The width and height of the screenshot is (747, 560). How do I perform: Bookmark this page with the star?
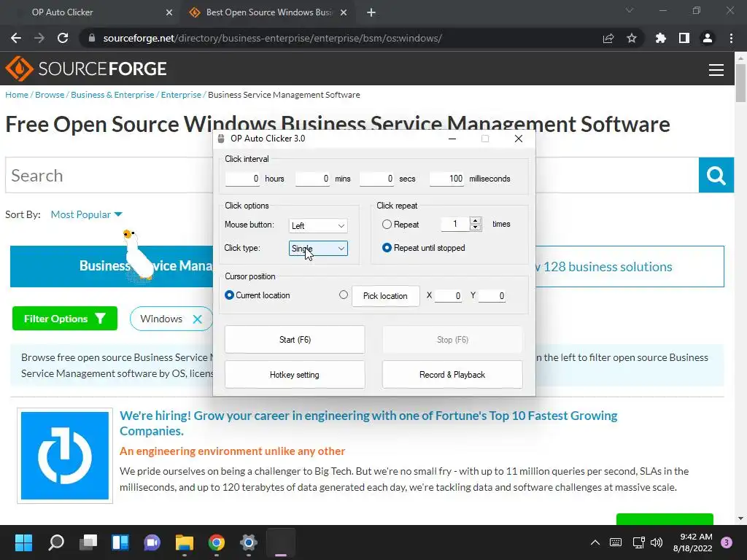coord(632,38)
